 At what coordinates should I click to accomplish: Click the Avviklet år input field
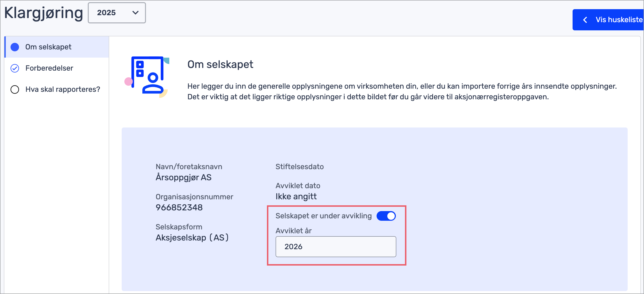(335, 247)
